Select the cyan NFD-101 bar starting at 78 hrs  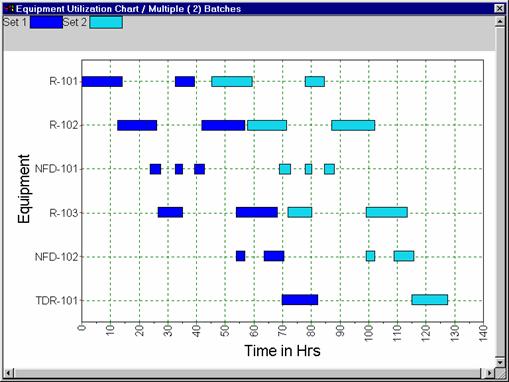point(309,169)
